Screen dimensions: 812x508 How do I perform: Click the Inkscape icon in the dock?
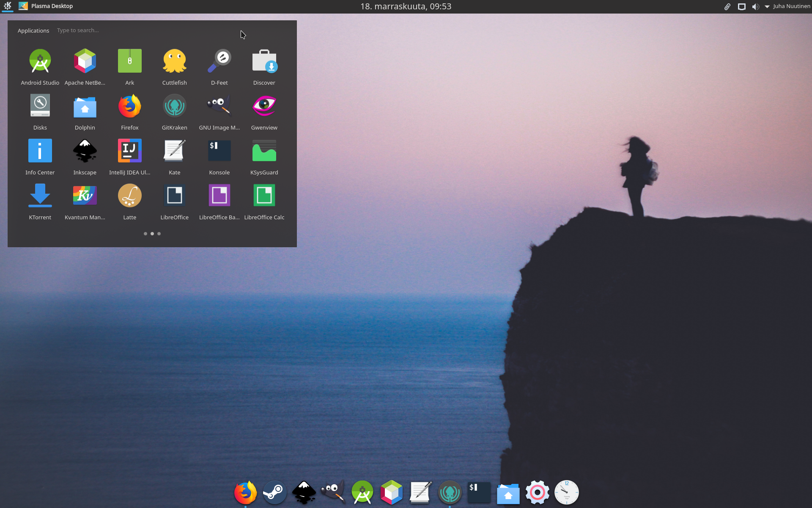click(304, 492)
